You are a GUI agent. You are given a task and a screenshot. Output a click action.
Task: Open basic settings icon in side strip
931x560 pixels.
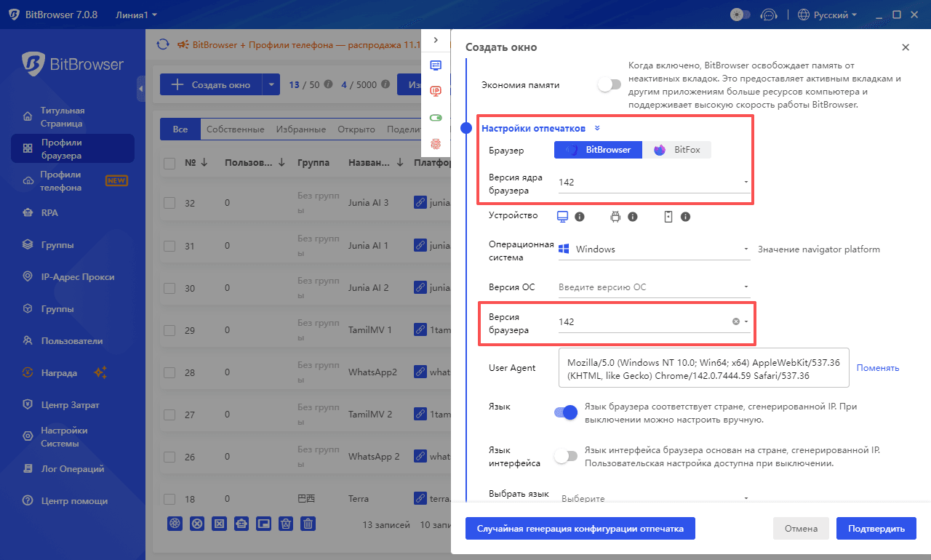click(x=436, y=65)
